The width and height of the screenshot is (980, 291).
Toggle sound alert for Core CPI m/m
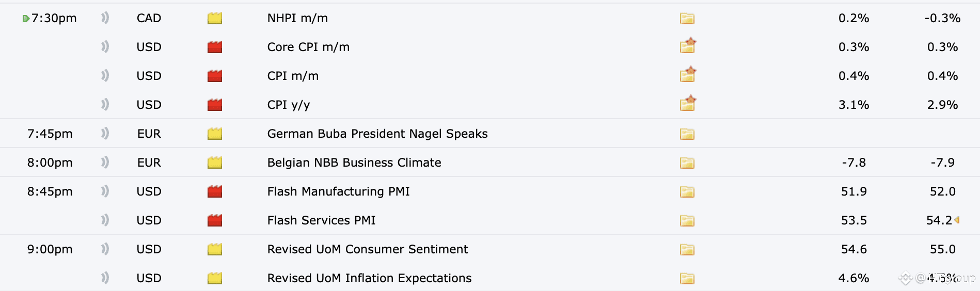click(x=105, y=47)
